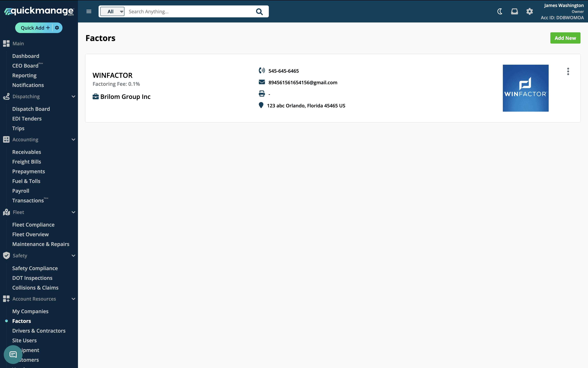Image resolution: width=588 pixels, height=368 pixels.
Task: Open the inbox tray icon
Action: (x=514, y=11)
